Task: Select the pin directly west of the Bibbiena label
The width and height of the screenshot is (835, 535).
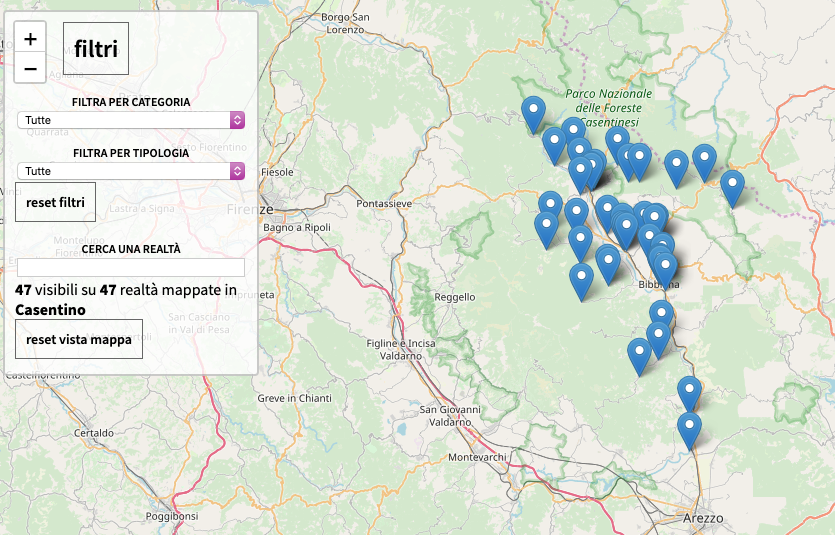Action: coord(608,264)
